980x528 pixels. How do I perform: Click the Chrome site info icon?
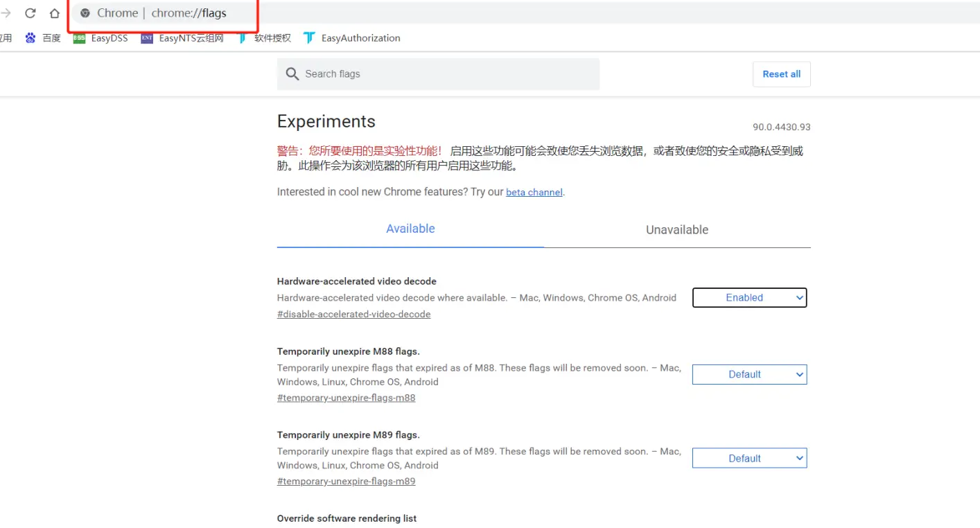85,13
